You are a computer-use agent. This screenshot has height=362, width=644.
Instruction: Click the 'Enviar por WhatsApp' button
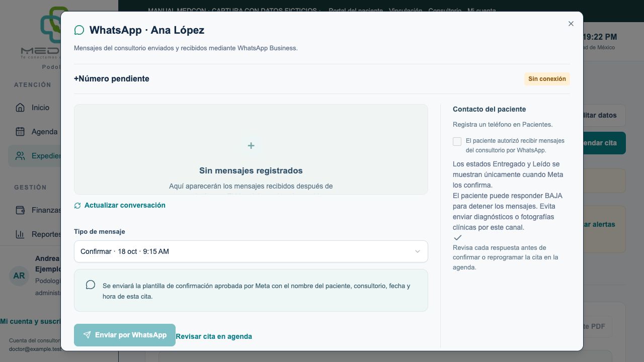point(125,335)
